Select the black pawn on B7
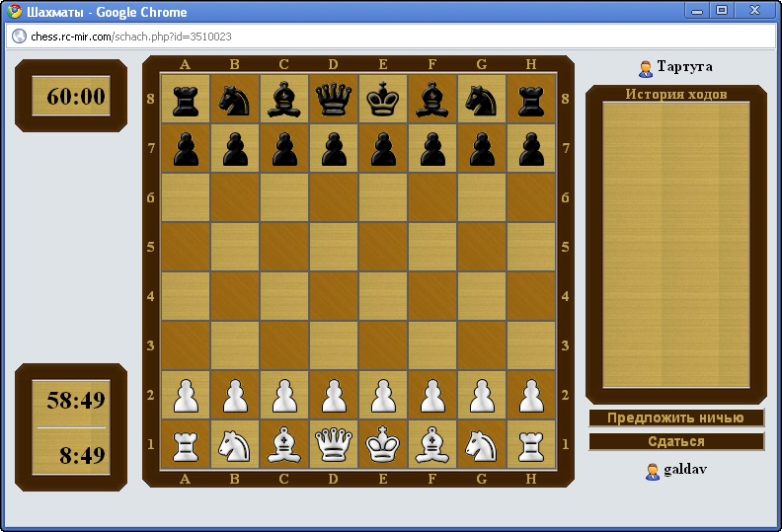The image size is (782, 532). [235, 148]
